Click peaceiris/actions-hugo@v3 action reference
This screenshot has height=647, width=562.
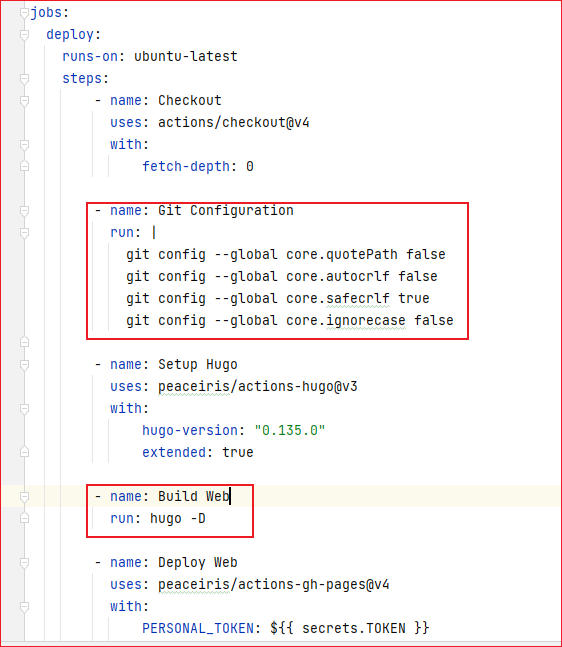[x=257, y=387]
